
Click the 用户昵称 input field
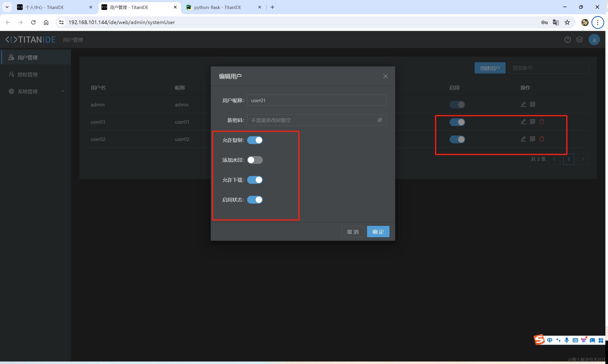point(316,100)
